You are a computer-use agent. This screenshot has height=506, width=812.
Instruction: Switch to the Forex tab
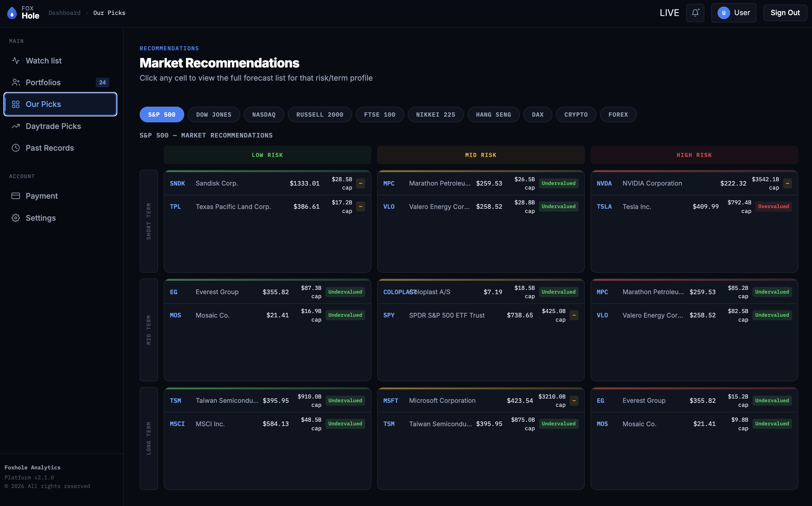[x=618, y=114]
